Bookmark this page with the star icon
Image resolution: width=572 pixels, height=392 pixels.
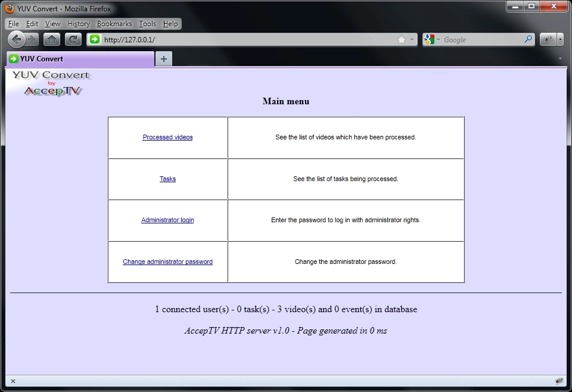pyautogui.click(x=401, y=39)
